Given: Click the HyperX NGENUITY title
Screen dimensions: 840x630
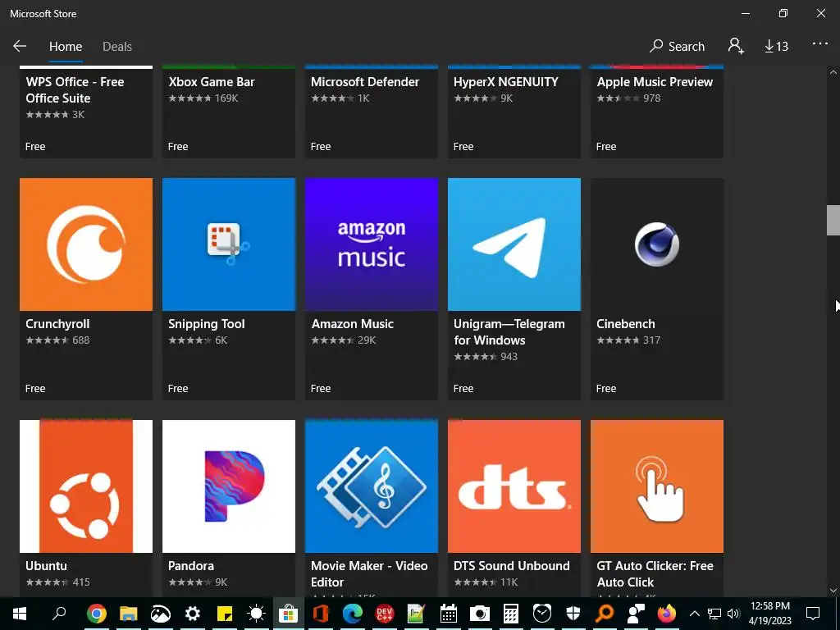Looking at the screenshot, I should [x=505, y=82].
